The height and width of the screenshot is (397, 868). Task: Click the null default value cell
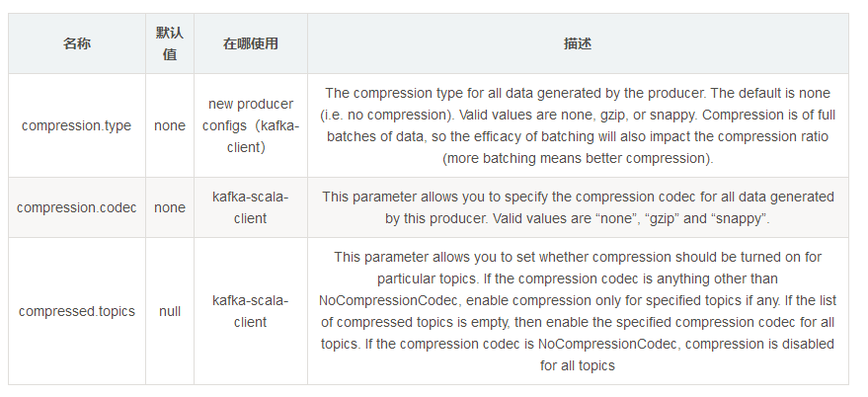pyautogui.click(x=169, y=311)
